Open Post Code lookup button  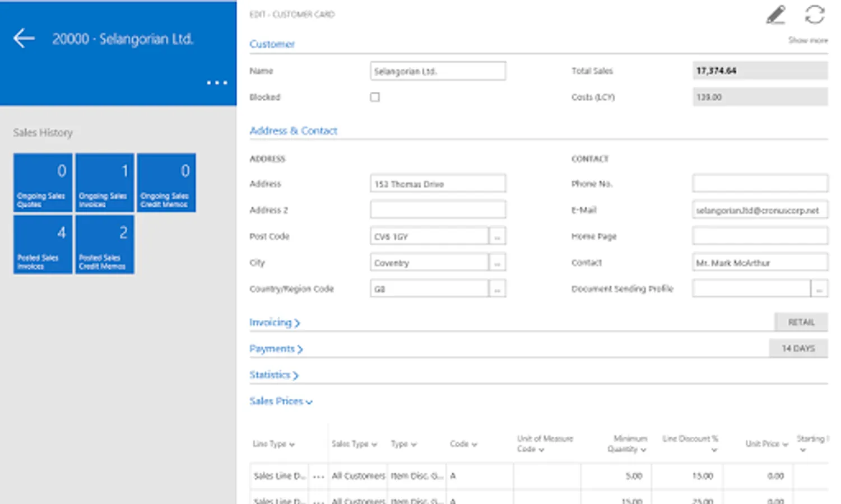point(497,237)
